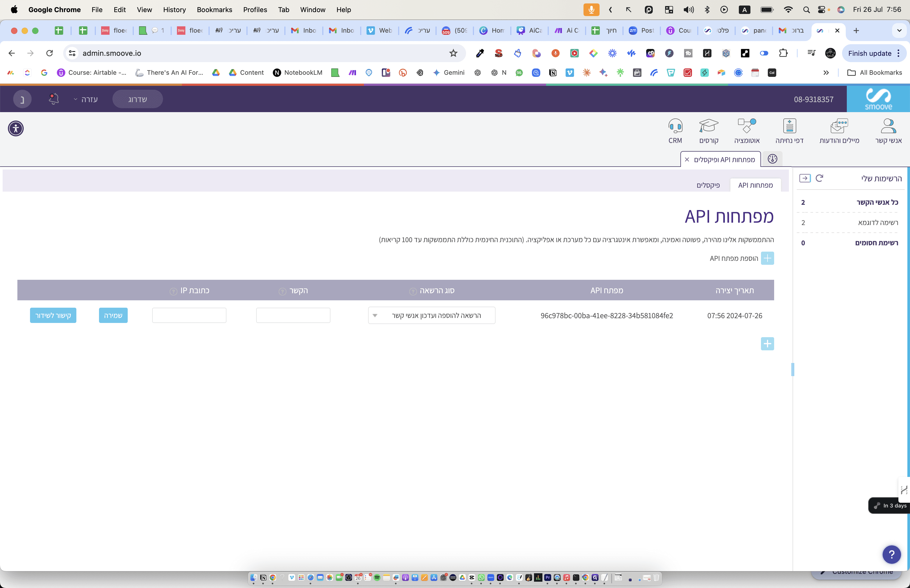Open Spotlight search in the menu bar
Screen dimensions: 910x588
tap(806, 9)
